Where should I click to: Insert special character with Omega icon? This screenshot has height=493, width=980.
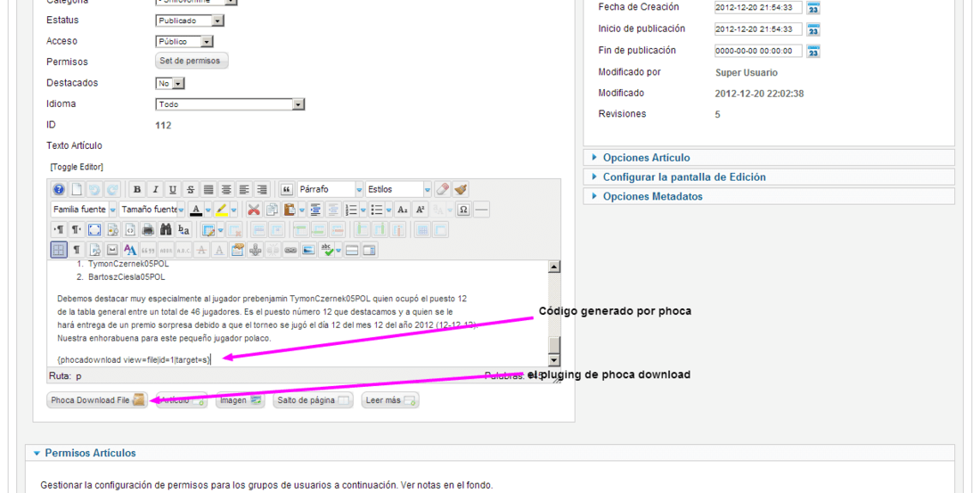(x=463, y=210)
